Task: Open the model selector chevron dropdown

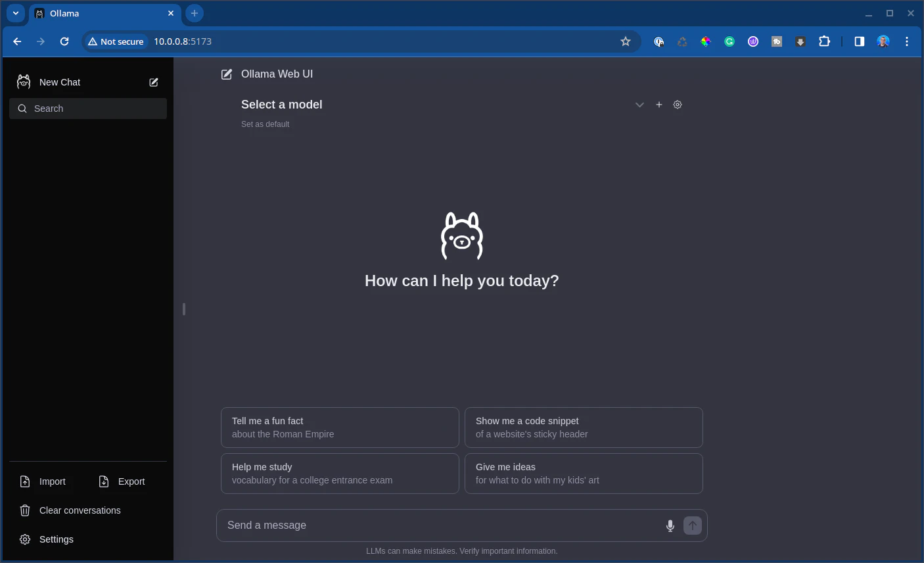Action: [x=639, y=105]
